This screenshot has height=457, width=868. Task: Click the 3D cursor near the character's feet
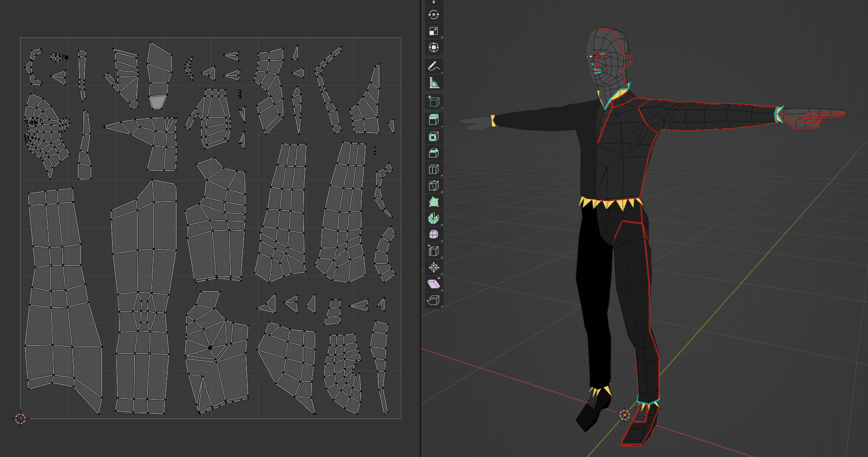point(624,415)
